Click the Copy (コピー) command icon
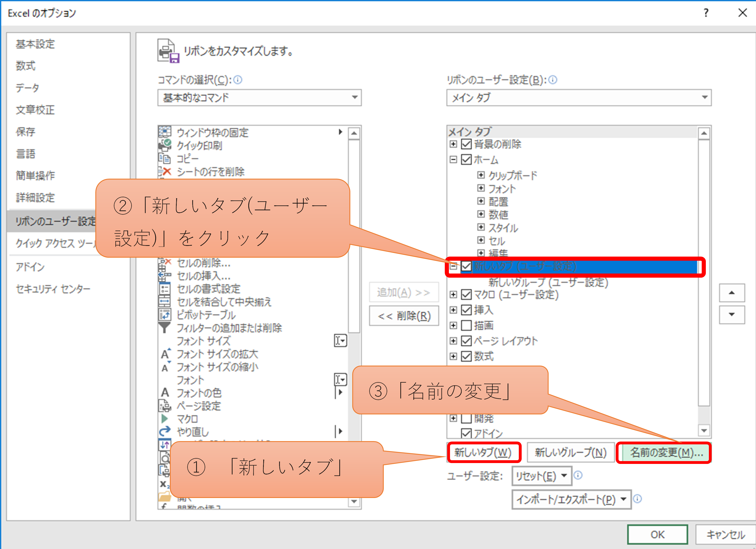The height and width of the screenshot is (549, 756). click(165, 158)
